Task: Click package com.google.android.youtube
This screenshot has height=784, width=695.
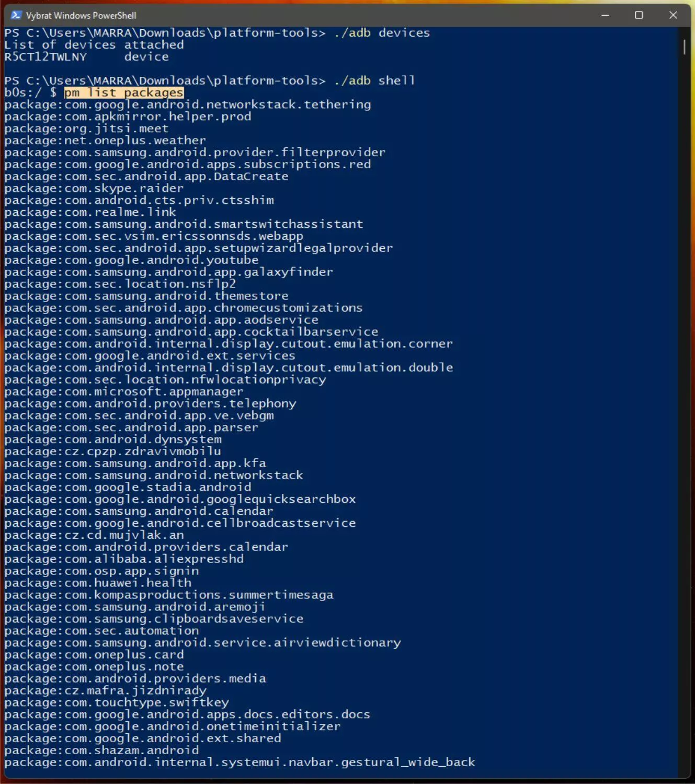Action: coord(131,260)
